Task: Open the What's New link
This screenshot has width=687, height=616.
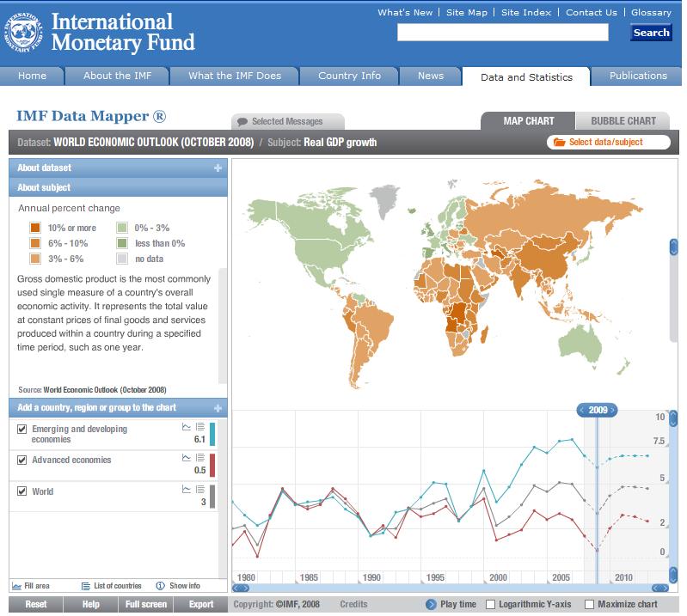Action: [405, 13]
